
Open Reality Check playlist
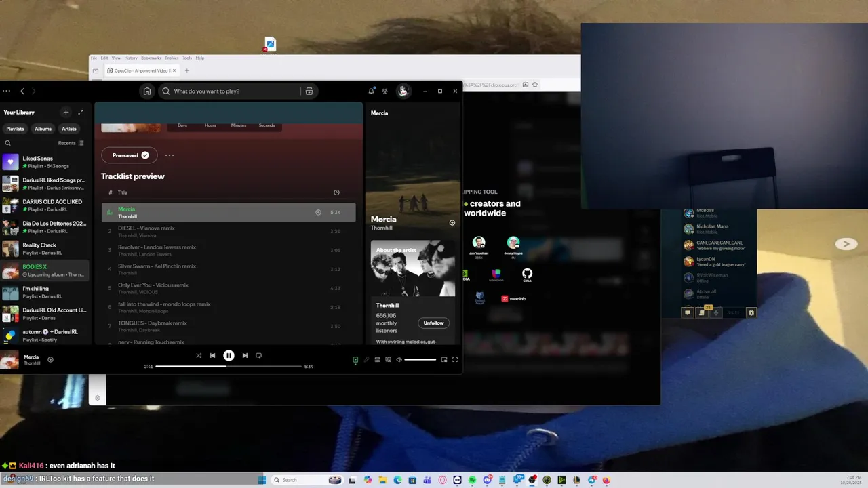[45, 249]
